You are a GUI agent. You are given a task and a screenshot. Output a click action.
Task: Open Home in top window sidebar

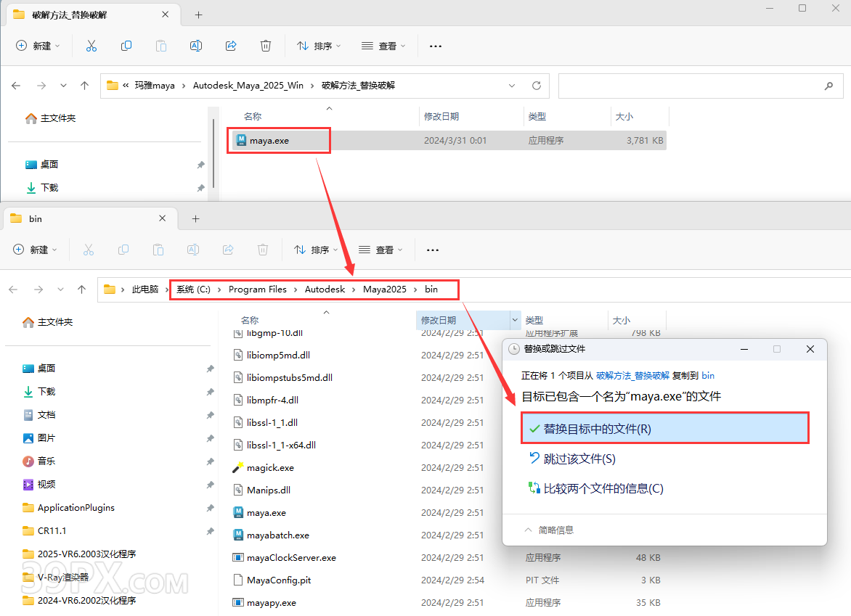51,118
